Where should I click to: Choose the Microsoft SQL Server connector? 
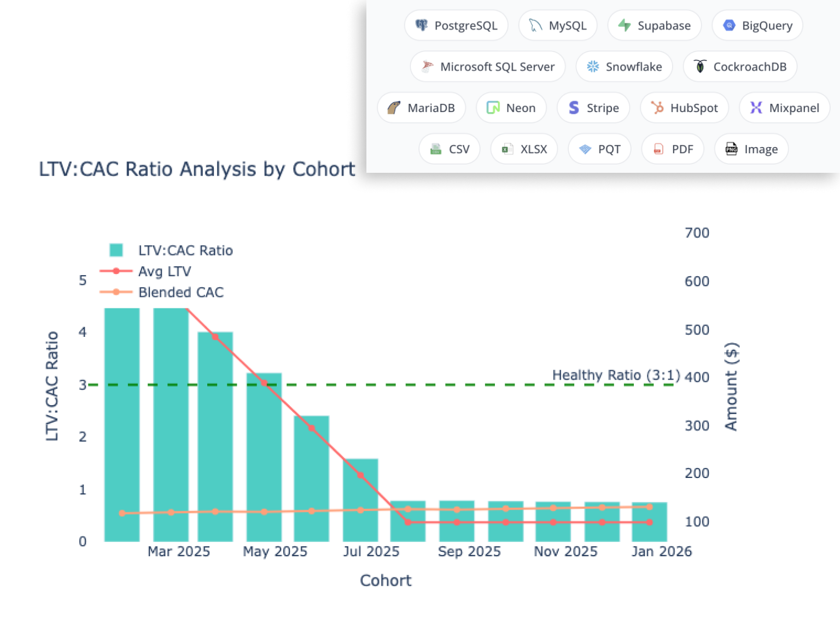(x=487, y=67)
